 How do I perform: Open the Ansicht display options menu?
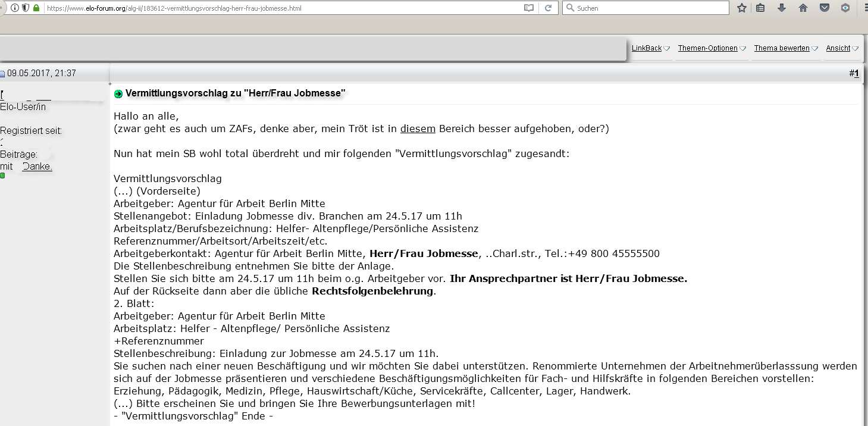[x=841, y=48]
